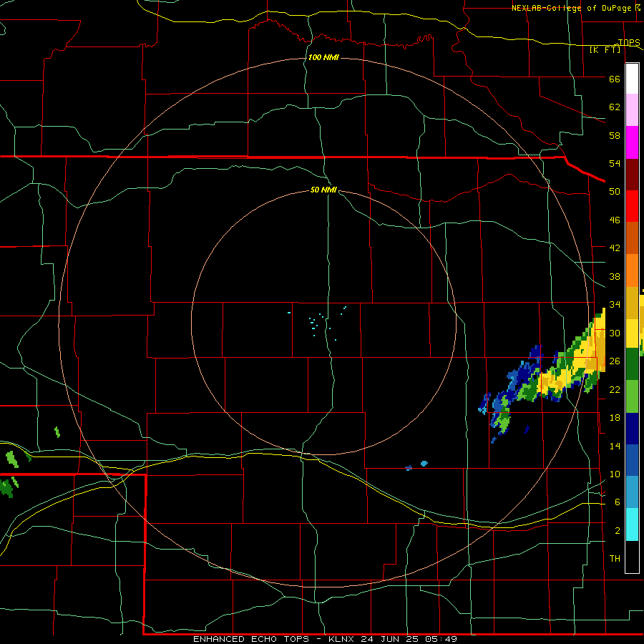Click the '50' legend value
The width and height of the screenshot is (644, 644).
[615, 191]
